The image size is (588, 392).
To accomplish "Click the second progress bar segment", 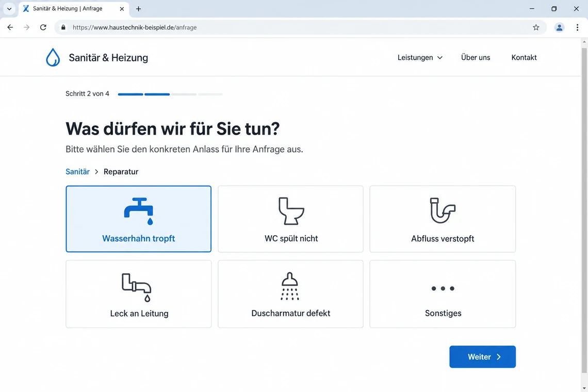I will [x=157, y=94].
